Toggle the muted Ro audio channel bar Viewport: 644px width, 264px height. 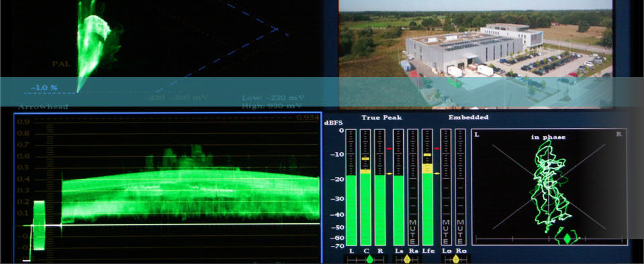(x=460, y=188)
